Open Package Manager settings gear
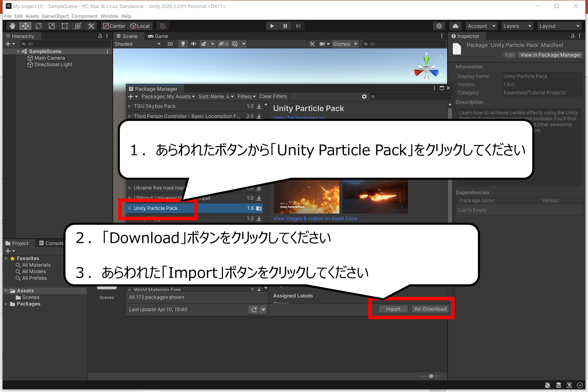This screenshot has height=392, width=588. 364,97
